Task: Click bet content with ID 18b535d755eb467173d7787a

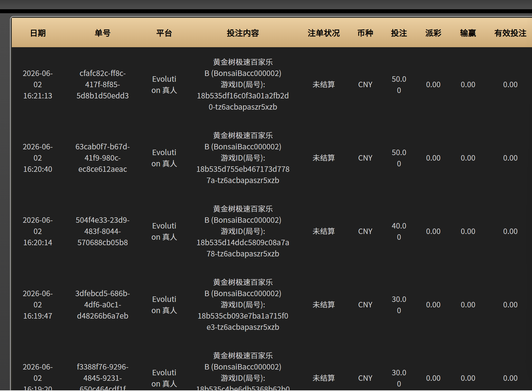Action: click(x=243, y=158)
